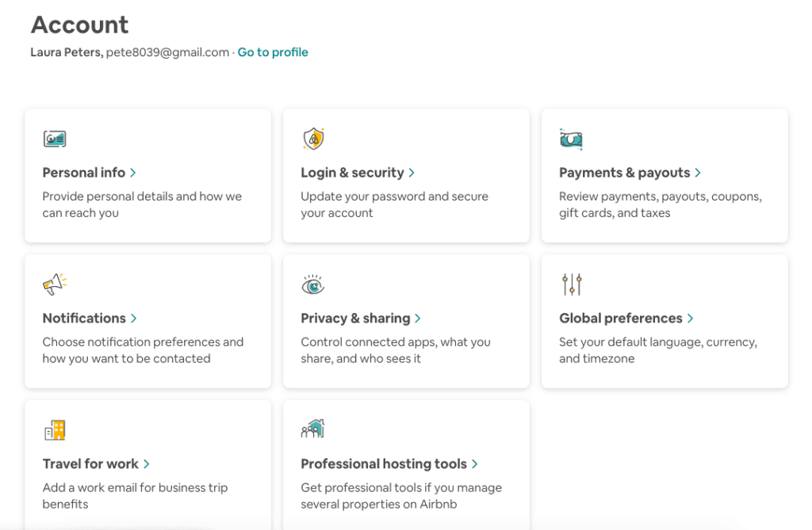Click the text 'Provide personal details and how we can reach you'
812x530 pixels.
tap(142, 204)
